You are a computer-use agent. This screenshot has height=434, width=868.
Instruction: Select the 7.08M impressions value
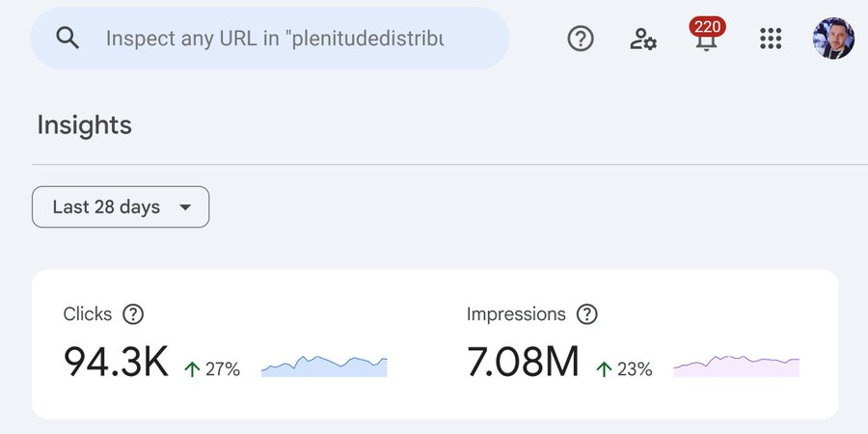click(x=523, y=363)
